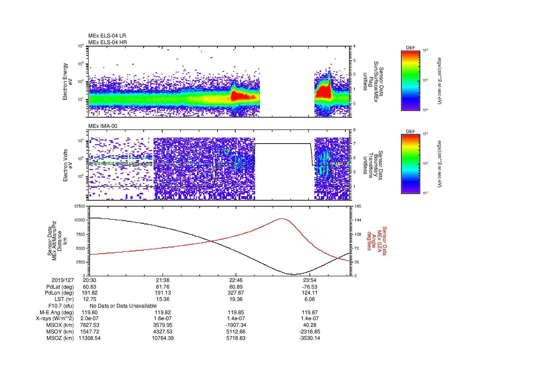Click the MSOX value -1907.34
555x392 pixels.
[236, 325]
